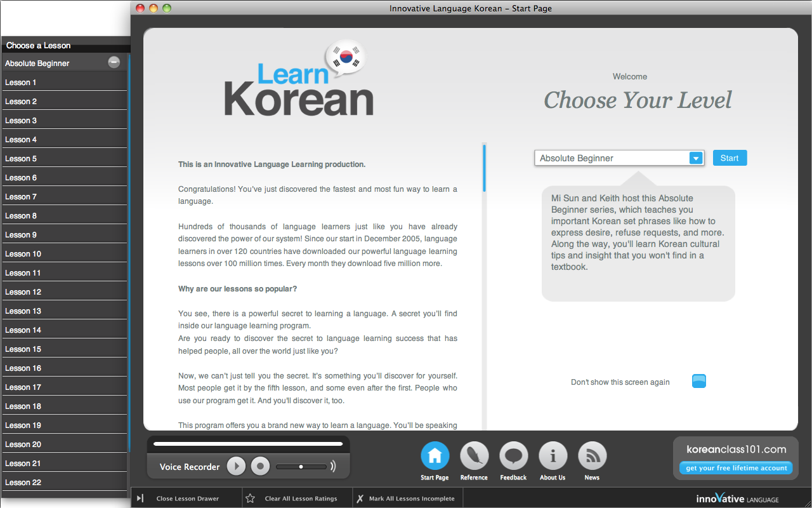The width and height of the screenshot is (812, 508).
Task: Open the Absolute Beginner level dropdown
Action: pos(696,158)
